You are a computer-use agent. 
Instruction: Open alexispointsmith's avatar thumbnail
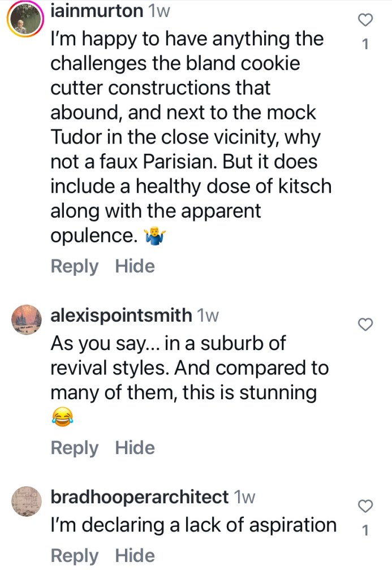[x=26, y=320]
